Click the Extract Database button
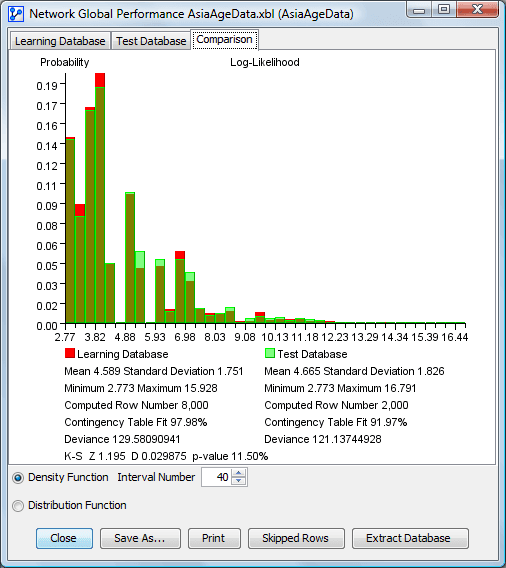This screenshot has width=506, height=568. [410, 538]
